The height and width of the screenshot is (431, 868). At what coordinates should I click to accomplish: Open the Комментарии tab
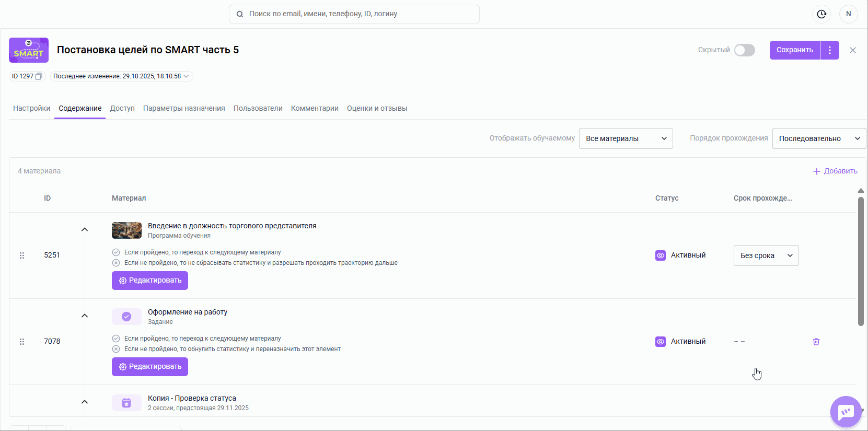[x=315, y=108]
